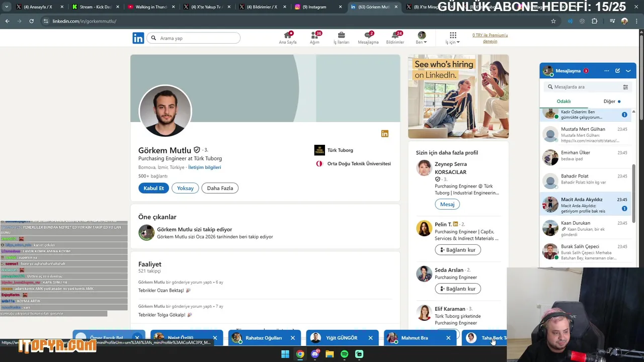Accept the invitation with Kabul Et
Screen dimensions: 644x362
click(153, 188)
